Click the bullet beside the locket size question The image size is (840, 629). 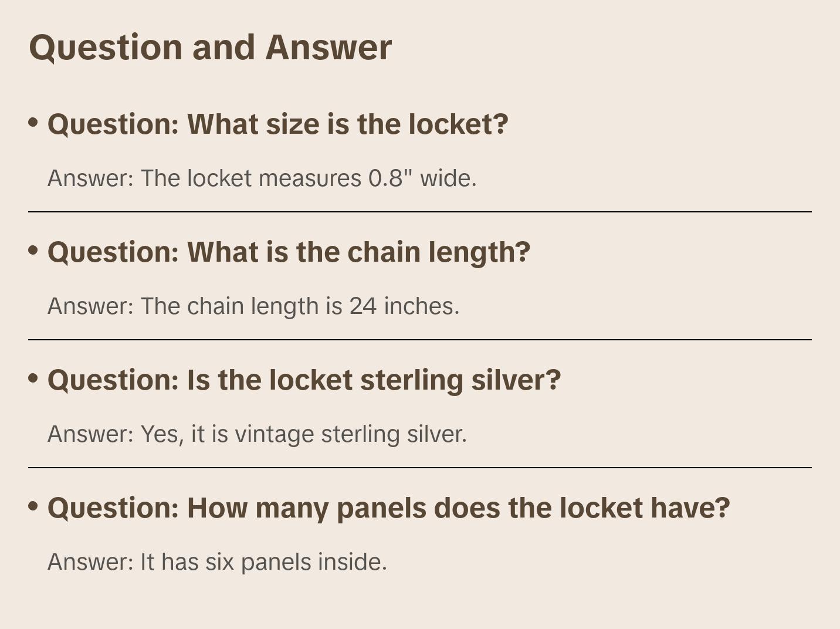tap(33, 123)
